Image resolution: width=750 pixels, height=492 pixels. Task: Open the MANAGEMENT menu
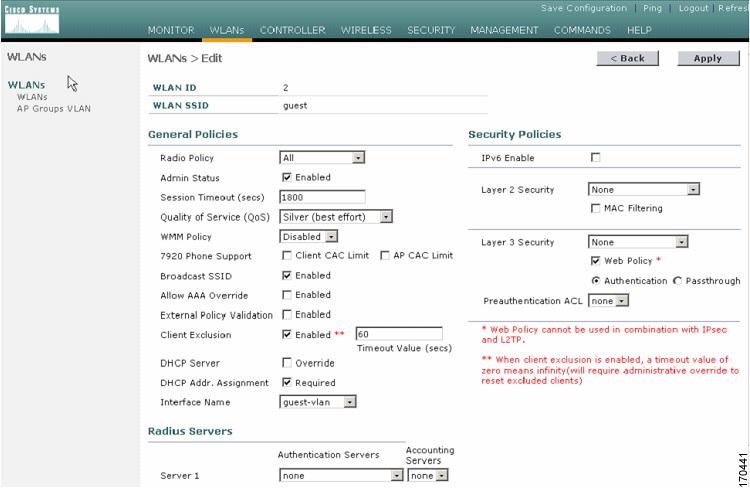[x=504, y=30]
